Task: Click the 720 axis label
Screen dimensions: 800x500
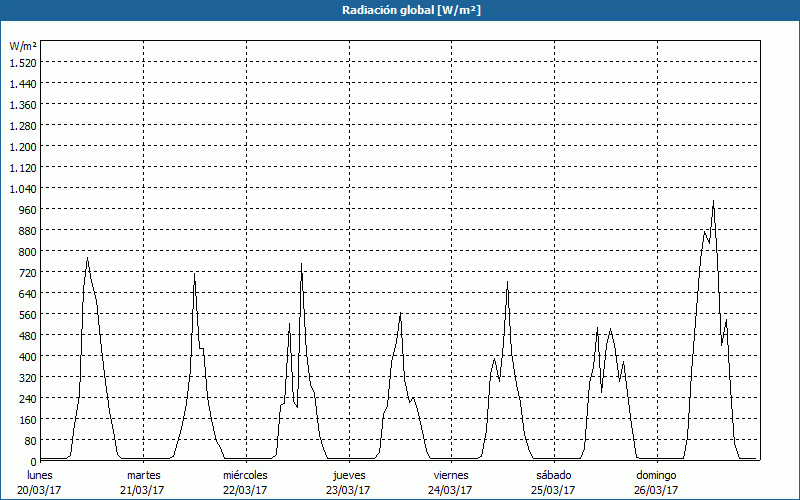Action: click(x=28, y=273)
